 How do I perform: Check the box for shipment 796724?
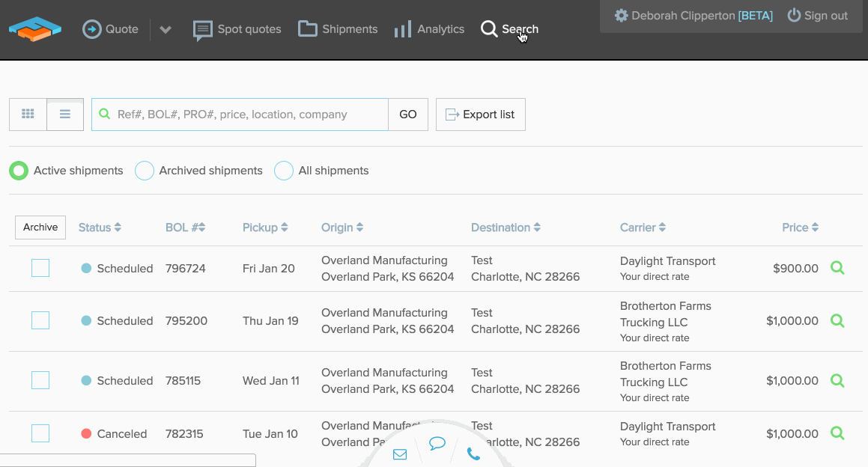(x=40, y=268)
